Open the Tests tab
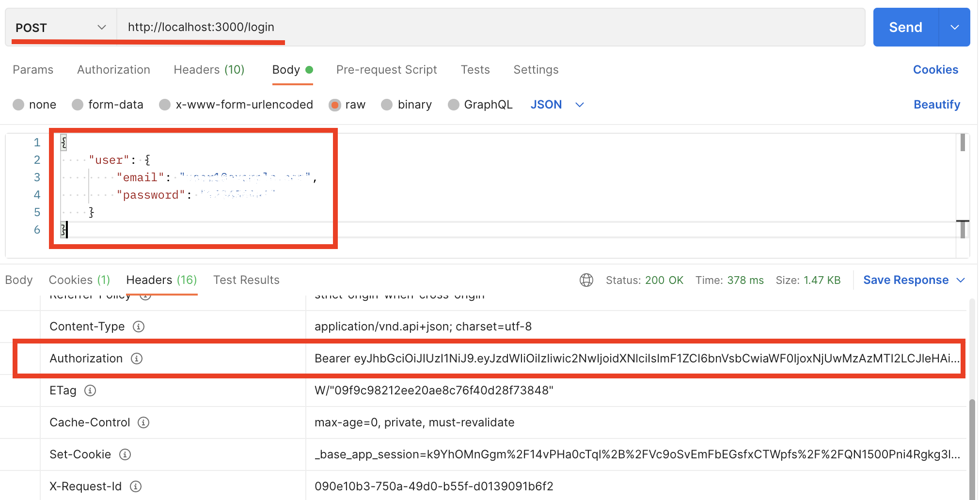The width and height of the screenshot is (980, 500). (x=475, y=70)
